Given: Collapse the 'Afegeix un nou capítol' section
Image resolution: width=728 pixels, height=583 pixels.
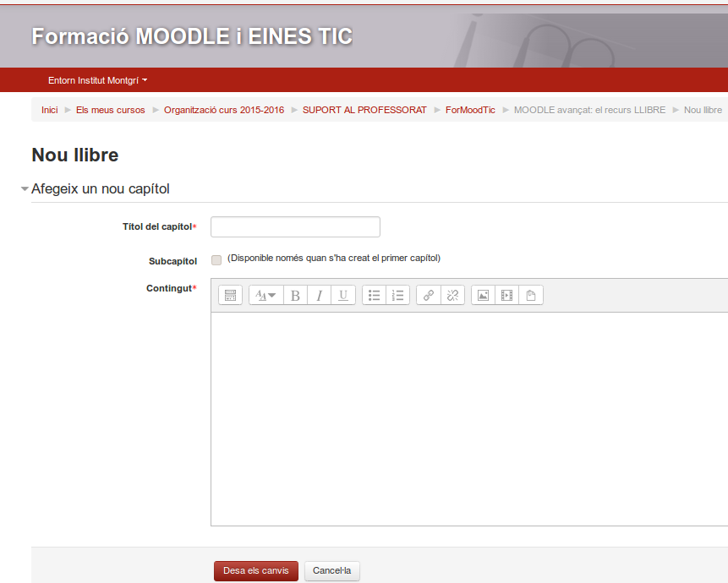Looking at the screenshot, I should 25,189.
